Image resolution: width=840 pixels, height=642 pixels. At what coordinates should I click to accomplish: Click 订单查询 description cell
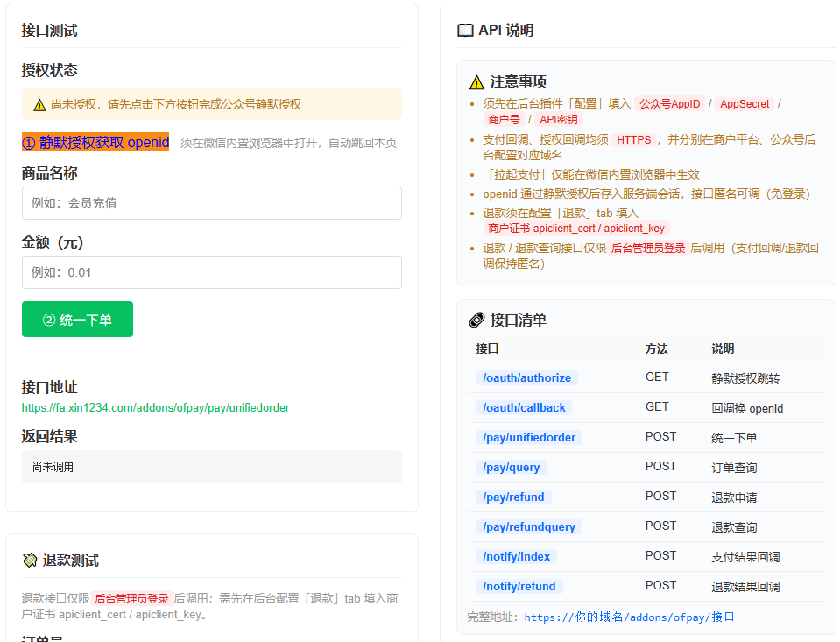[734, 468]
